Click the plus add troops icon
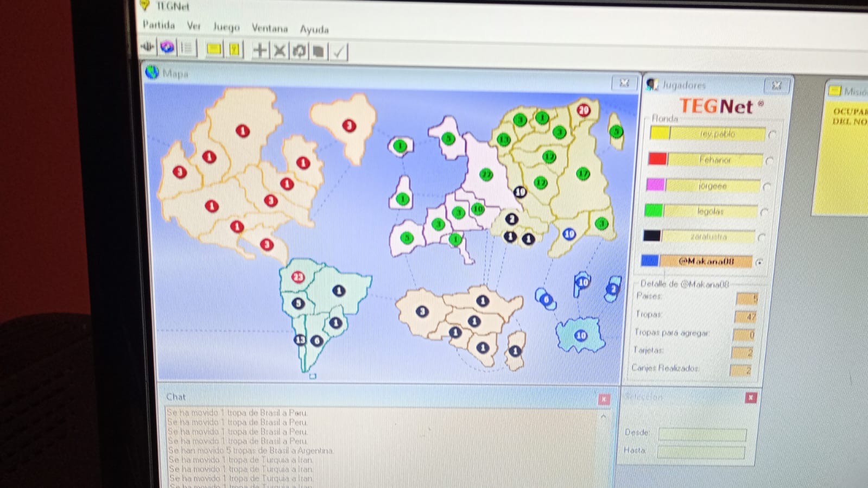868x488 pixels. coord(260,50)
